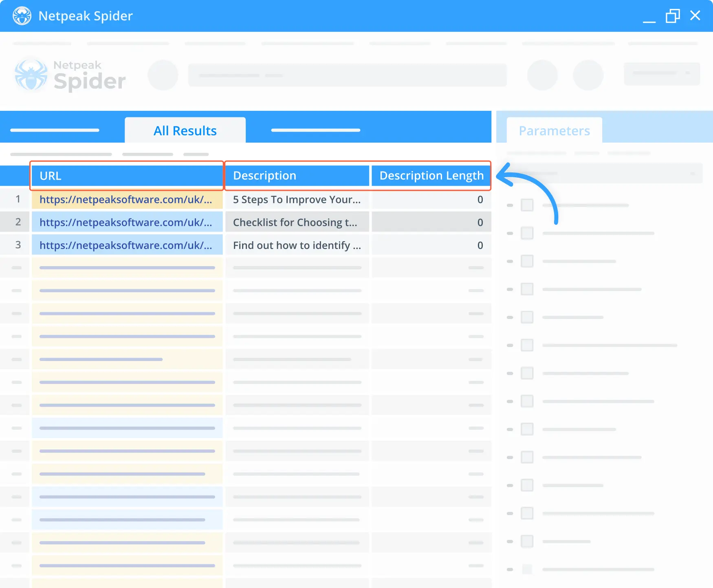713x588 pixels.
Task: Sort by Description Length column header
Action: 431,176
